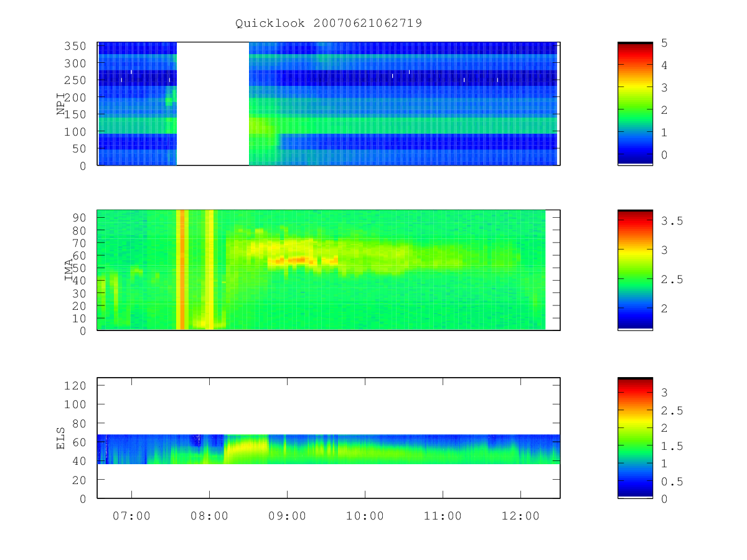The height and width of the screenshot is (560, 747).
Task: Select the NPI y-axis label
Action: [62, 104]
